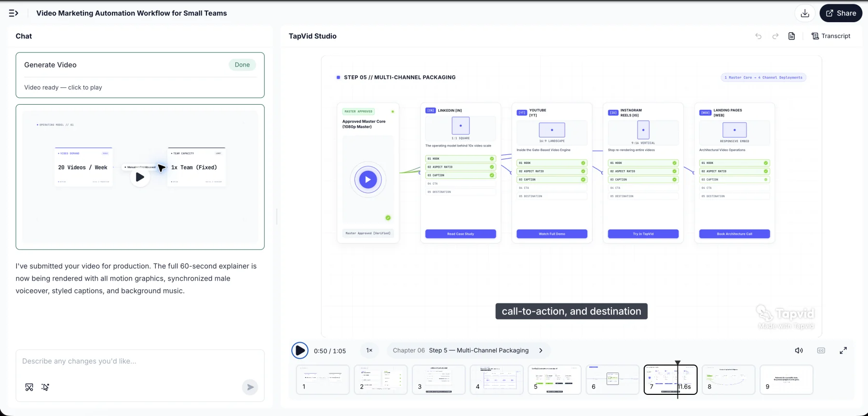This screenshot has height=416, width=868.
Task: Select scene thumbnail 8
Action: point(729,379)
